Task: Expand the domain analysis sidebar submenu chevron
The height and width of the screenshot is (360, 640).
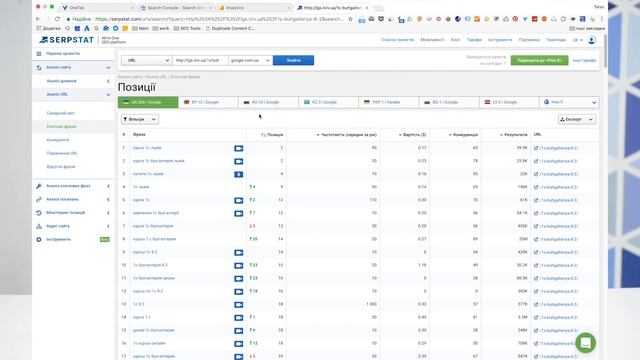Action: (108, 81)
